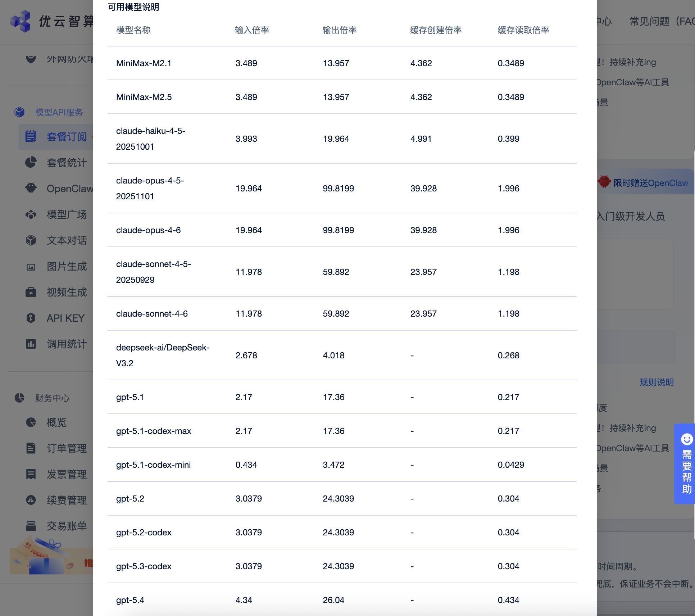695x616 pixels.
Task: Click the claude-sonnet-4-6 model name
Action: (x=152, y=314)
